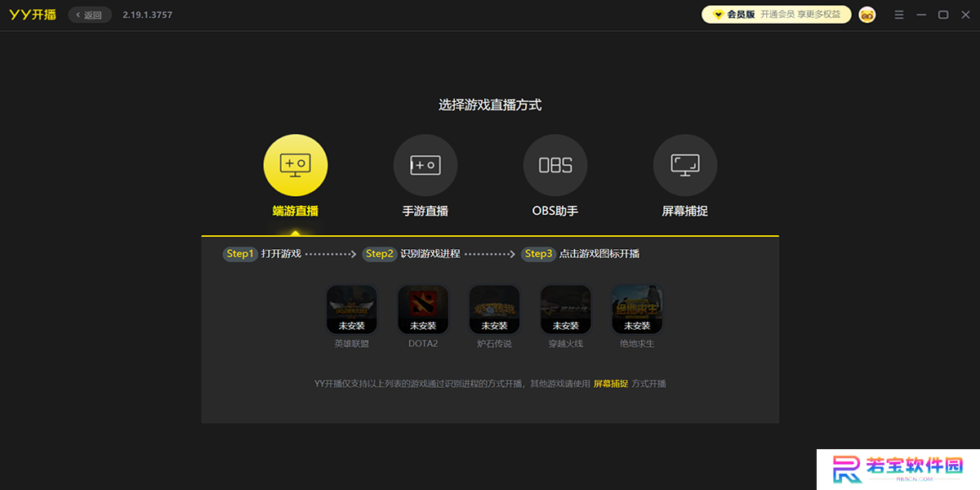Pick the 屏幕捕捉 screen capture icon
Viewport: 980px width, 490px height.
(x=685, y=167)
